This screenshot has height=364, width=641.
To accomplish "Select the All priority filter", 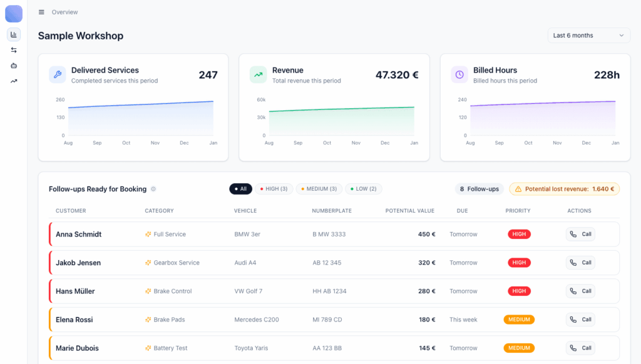I will click(x=240, y=189).
